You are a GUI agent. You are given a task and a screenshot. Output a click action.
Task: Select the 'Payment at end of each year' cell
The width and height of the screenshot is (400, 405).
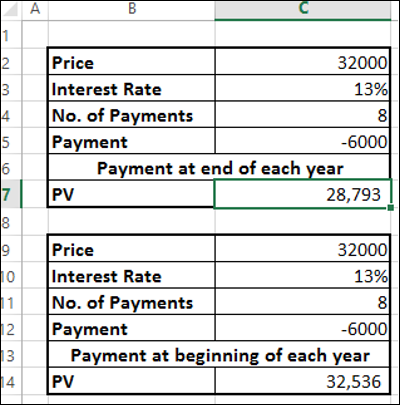click(x=219, y=168)
